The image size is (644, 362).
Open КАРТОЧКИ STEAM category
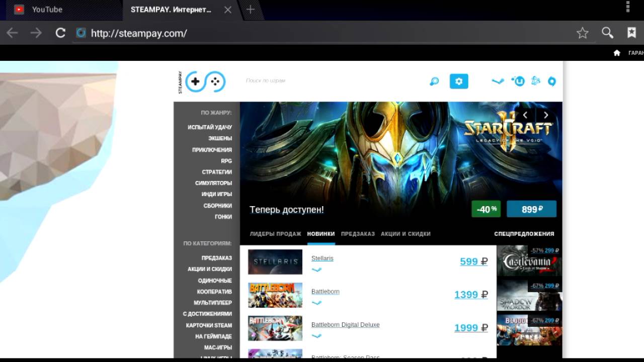click(209, 325)
